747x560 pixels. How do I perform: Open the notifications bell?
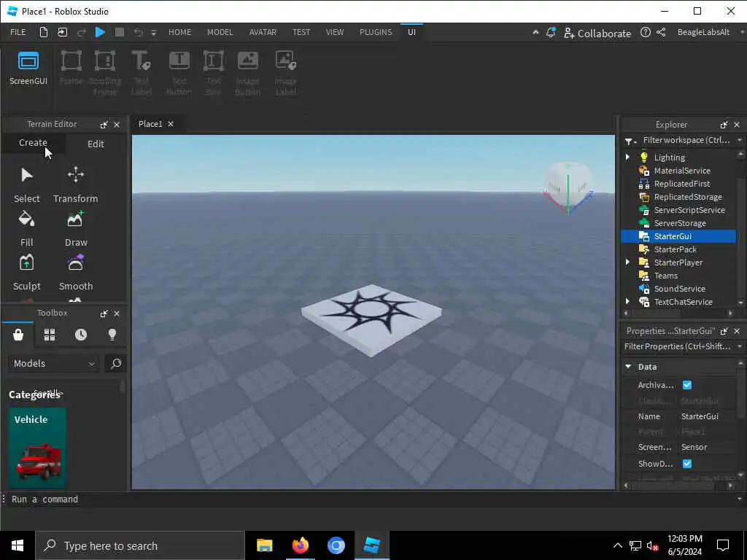click(x=551, y=32)
